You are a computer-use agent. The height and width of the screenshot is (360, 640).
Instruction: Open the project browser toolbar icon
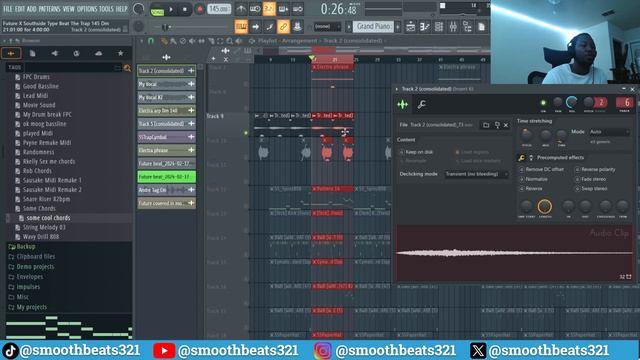point(467,27)
